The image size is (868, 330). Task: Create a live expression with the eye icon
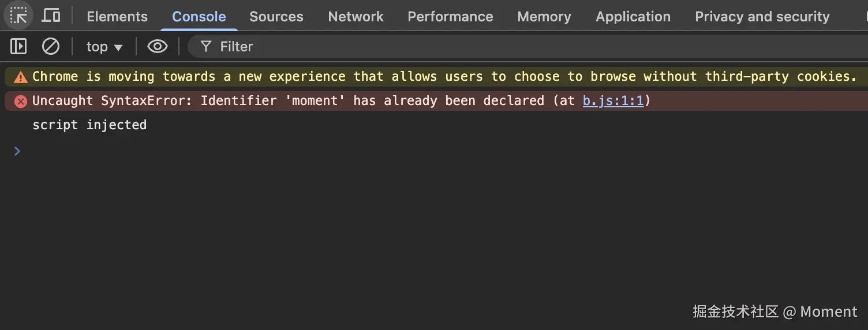(x=157, y=46)
